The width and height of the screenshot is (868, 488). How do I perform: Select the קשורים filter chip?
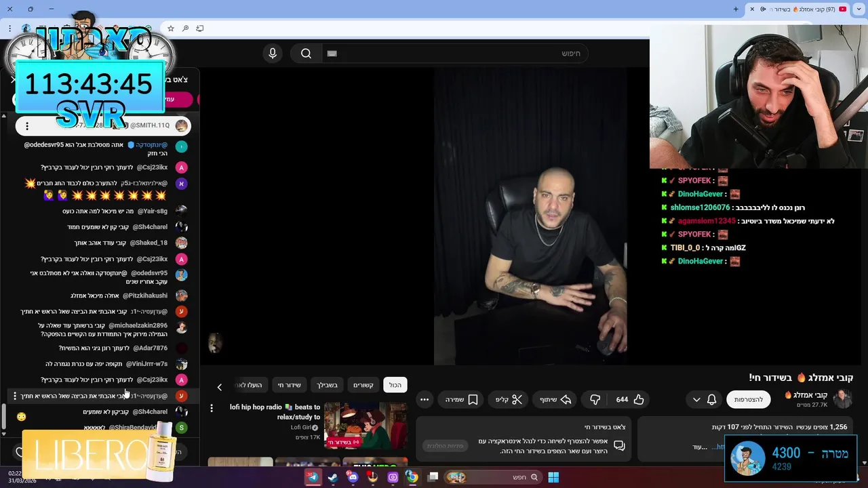(363, 385)
